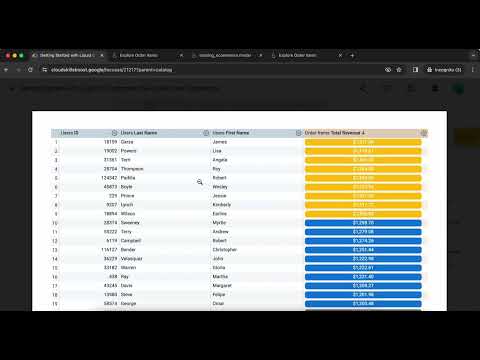Click first name Martha
This screenshot has width=480, height=360.
pyautogui.click(x=220, y=277)
